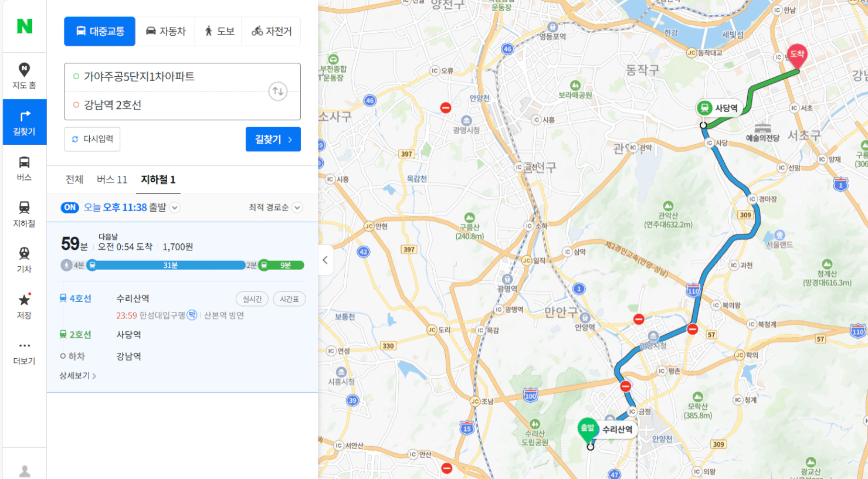This screenshot has width=868, height=479.
Task: Go to 지도 홈 in sidebar
Action: click(24, 76)
